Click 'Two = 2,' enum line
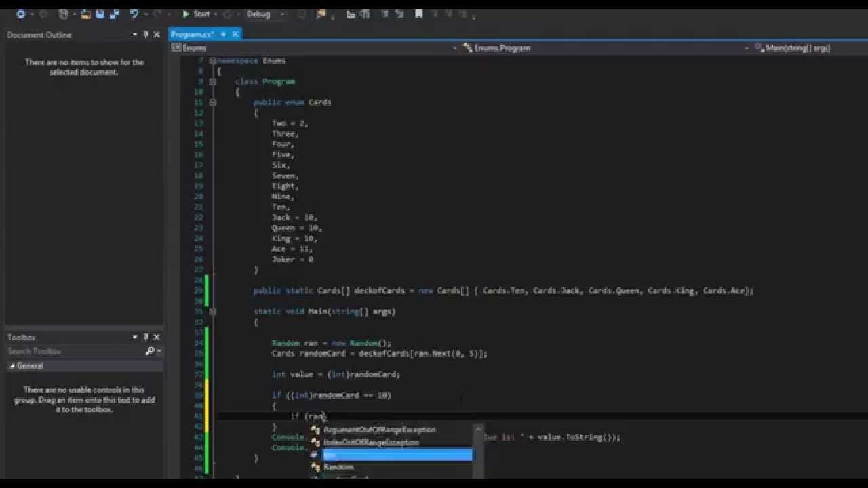Viewport: 868px width, 488px height. coord(290,123)
